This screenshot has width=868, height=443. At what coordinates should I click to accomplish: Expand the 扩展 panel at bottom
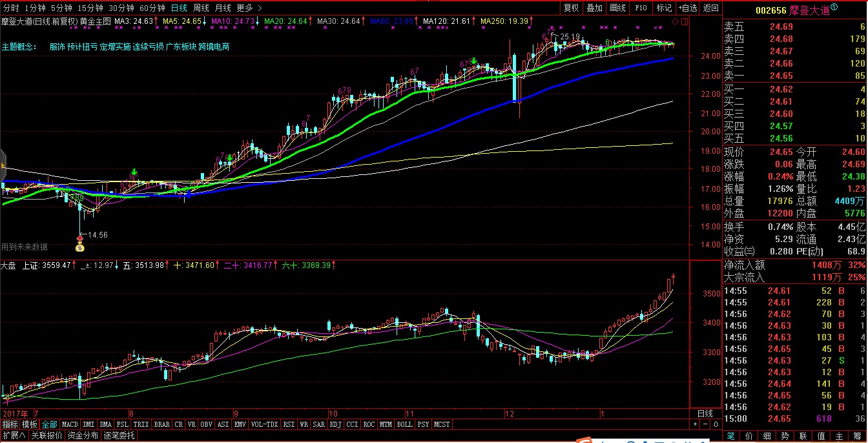click(x=14, y=435)
